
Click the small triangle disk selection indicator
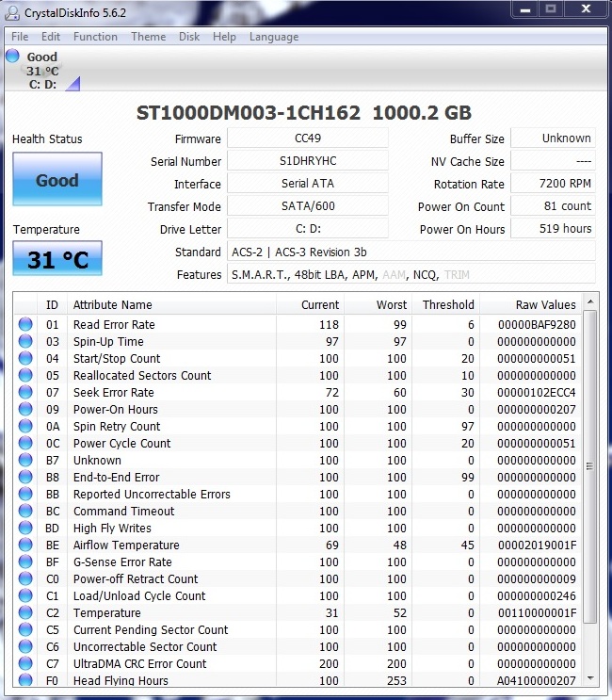73,84
